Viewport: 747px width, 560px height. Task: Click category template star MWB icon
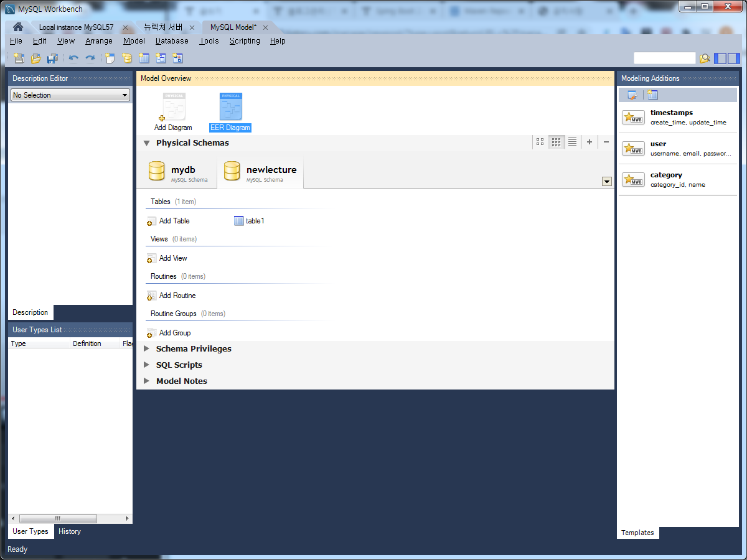click(633, 180)
